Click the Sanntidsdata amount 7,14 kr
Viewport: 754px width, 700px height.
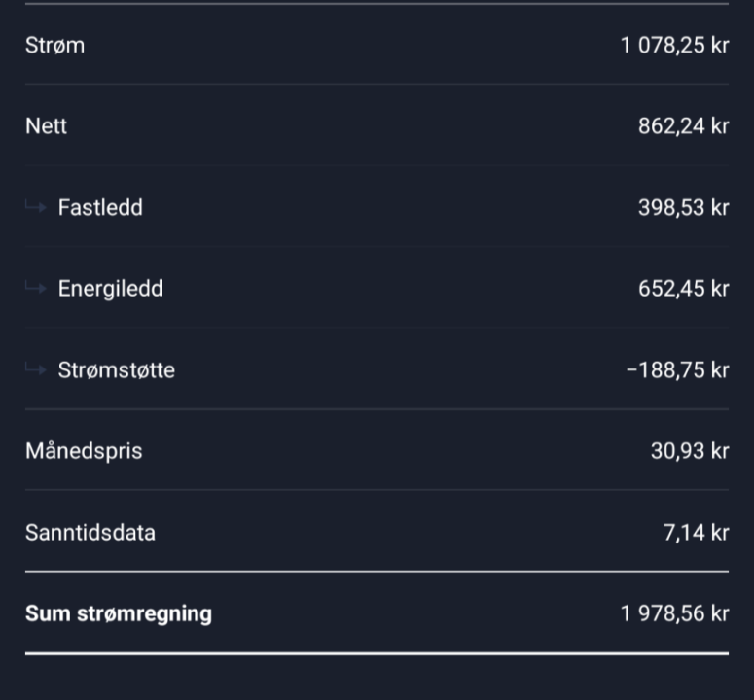pos(696,533)
